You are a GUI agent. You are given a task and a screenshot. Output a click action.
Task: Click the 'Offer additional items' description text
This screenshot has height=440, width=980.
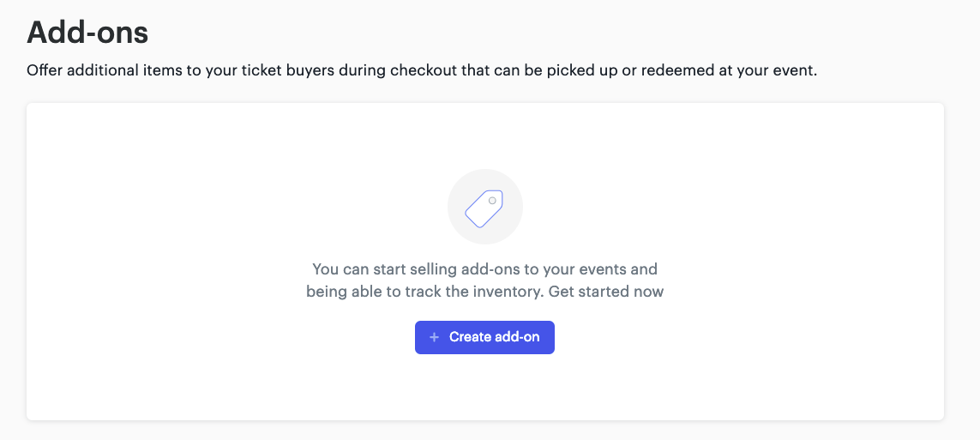[x=422, y=70]
